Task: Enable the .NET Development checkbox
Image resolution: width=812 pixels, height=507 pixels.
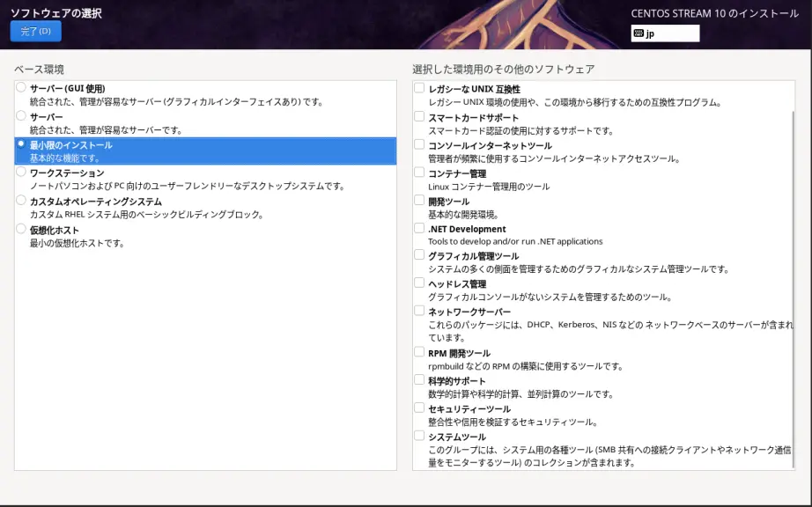Action: point(419,228)
